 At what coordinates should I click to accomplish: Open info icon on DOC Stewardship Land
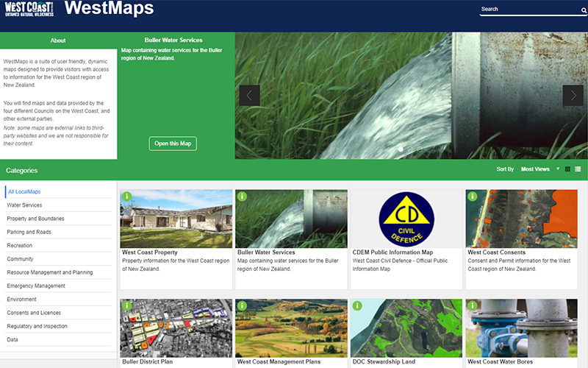[357, 305]
